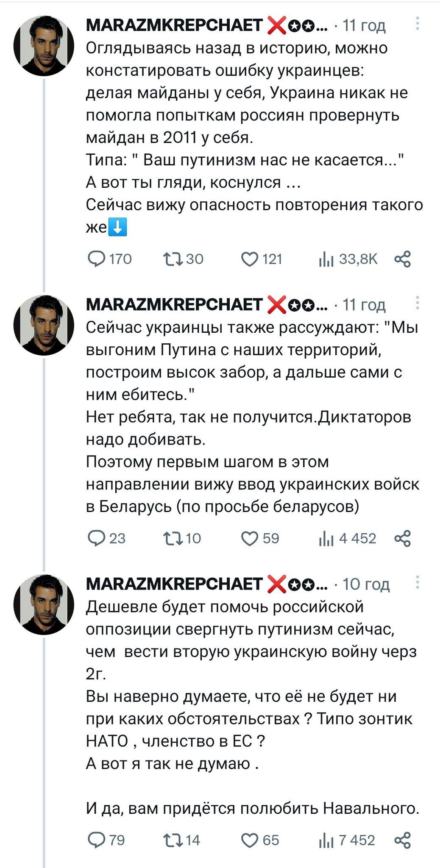This screenshot has height=868, width=440.
Task: Open more options menu on first tweet
Action: [418, 24]
